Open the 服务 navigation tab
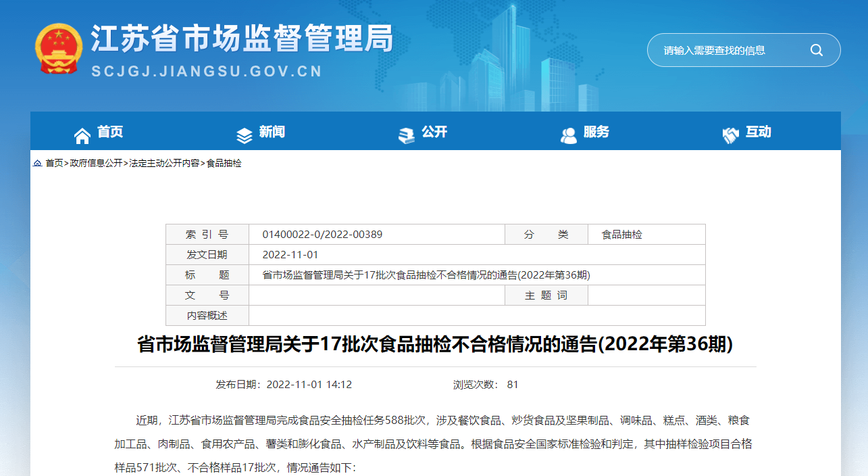The image size is (868, 476). tap(596, 132)
